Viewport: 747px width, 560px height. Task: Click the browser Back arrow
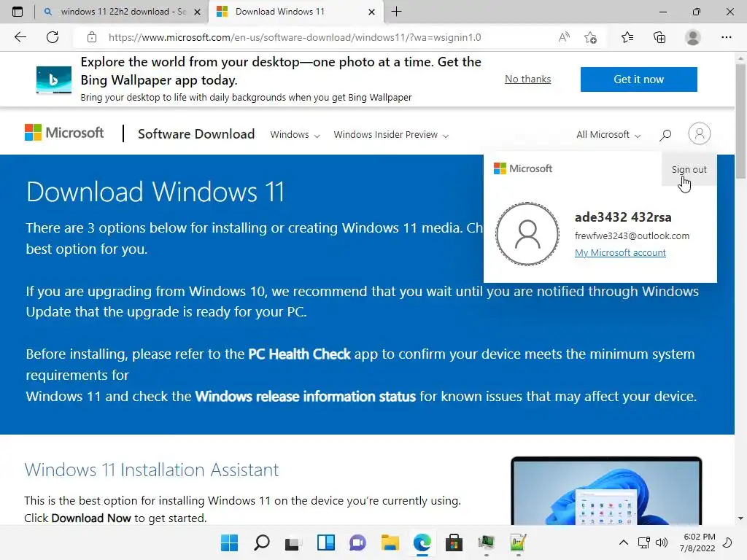(x=20, y=37)
